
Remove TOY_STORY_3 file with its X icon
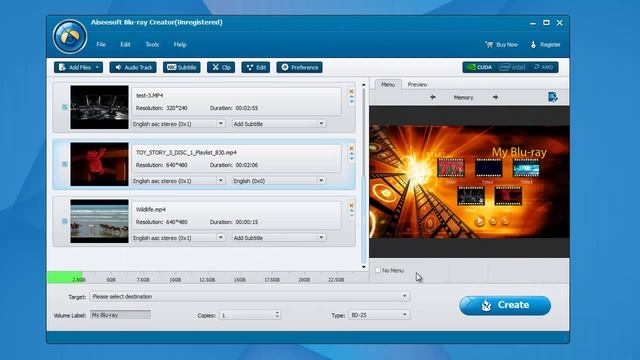click(351, 149)
